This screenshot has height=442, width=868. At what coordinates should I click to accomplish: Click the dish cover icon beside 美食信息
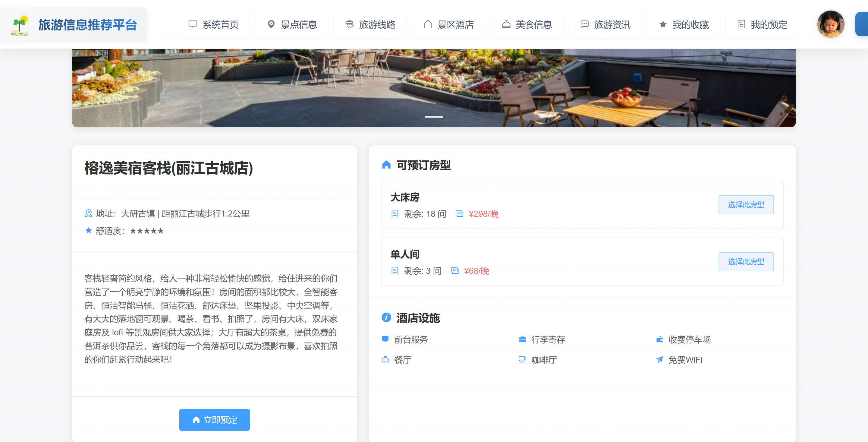coord(506,24)
